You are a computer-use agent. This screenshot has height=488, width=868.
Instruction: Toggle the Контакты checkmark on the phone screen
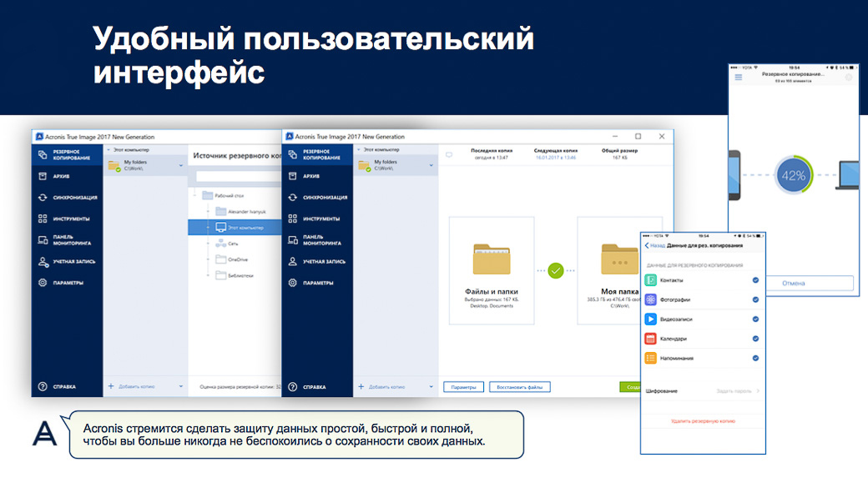coord(755,280)
